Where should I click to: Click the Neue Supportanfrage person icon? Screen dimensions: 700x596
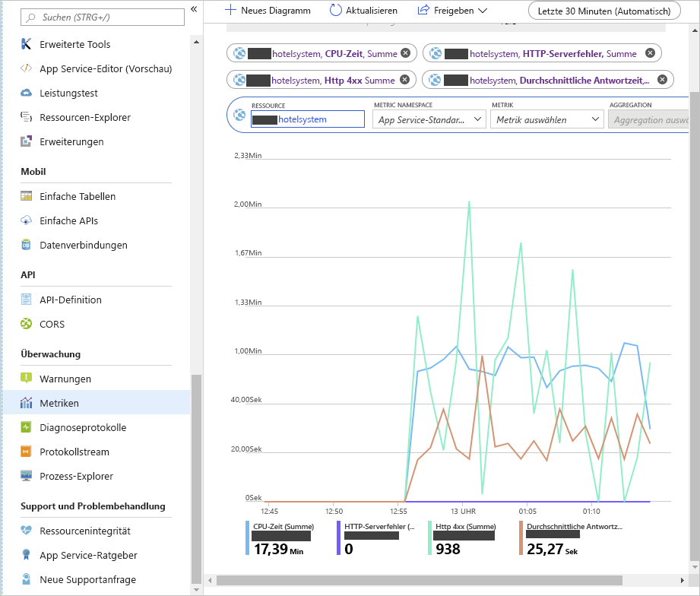pos(27,579)
